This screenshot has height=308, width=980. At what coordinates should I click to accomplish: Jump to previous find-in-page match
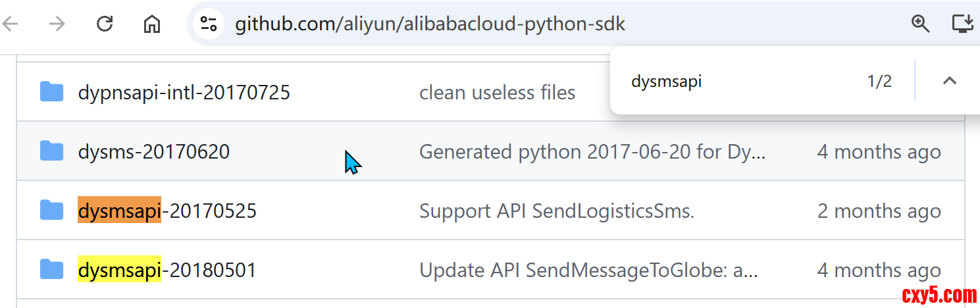[949, 81]
